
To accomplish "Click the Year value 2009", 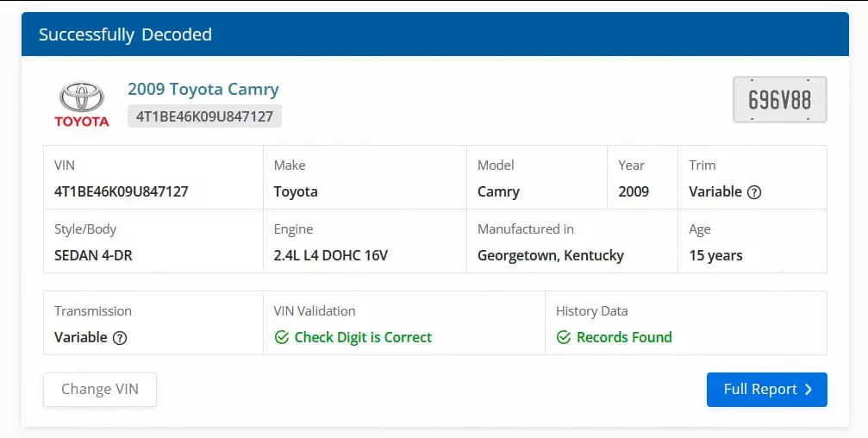I will pyautogui.click(x=634, y=191).
